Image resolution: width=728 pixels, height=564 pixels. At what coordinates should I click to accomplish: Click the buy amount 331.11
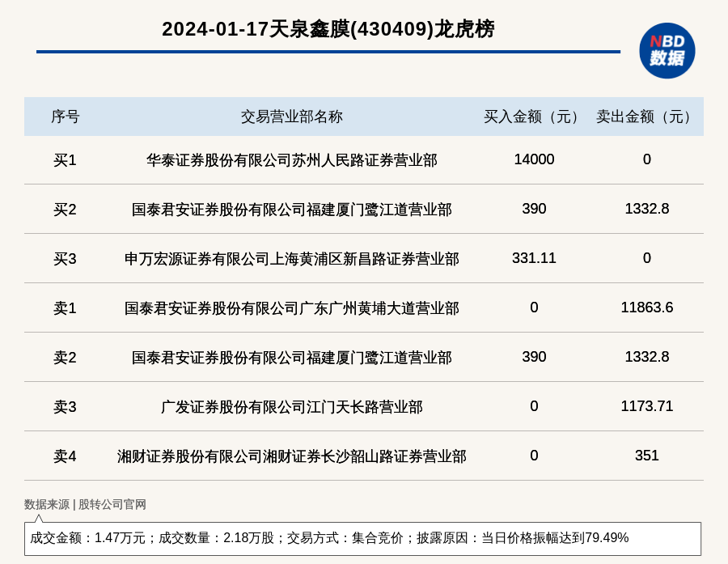pos(534,258)
